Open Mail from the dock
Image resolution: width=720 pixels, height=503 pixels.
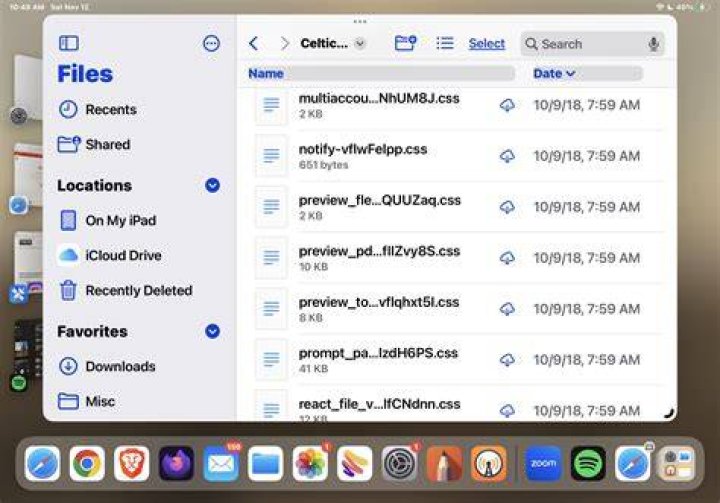[221, 463]
